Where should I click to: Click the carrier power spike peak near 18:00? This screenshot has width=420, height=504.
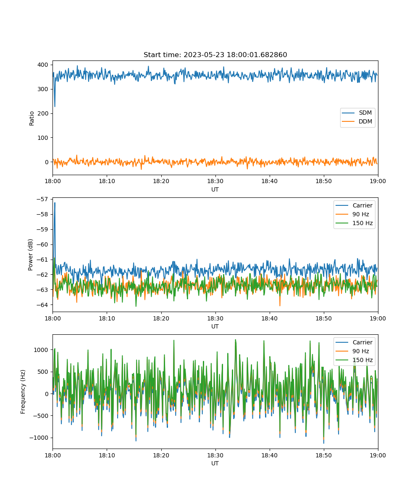pos(55,203)
